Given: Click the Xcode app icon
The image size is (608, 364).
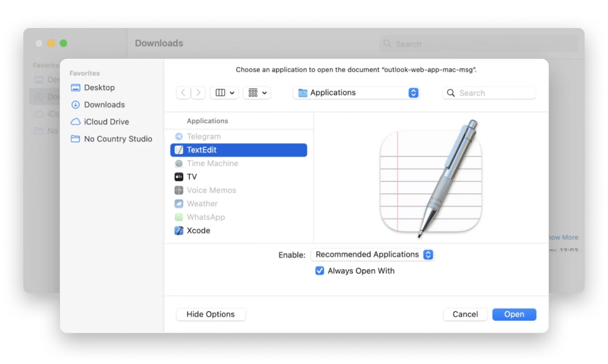Looking at the screenshot, I should click(179, 231).
